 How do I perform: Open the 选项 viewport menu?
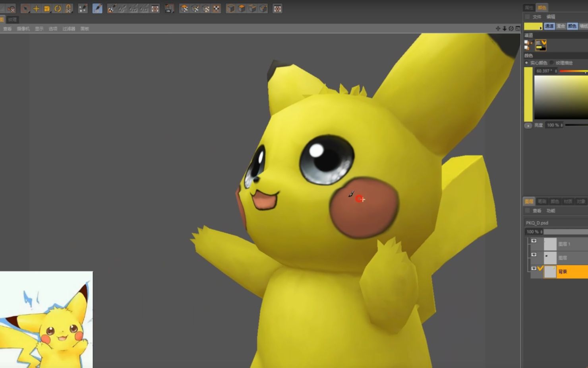pyautogui.click(x=53, y=29)
